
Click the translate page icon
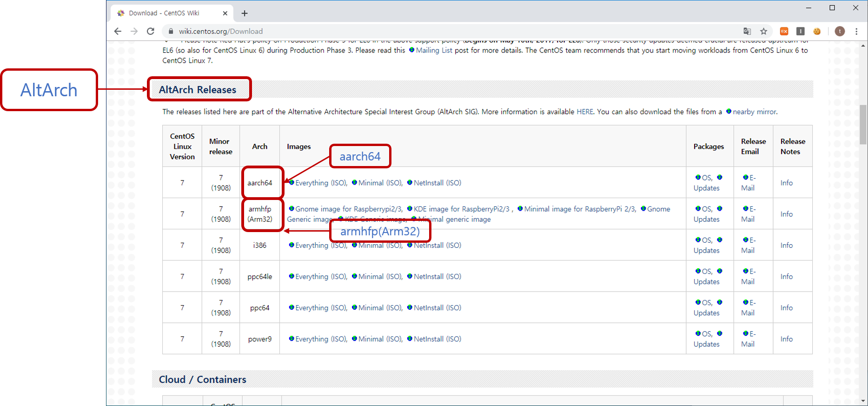point(747,31)
